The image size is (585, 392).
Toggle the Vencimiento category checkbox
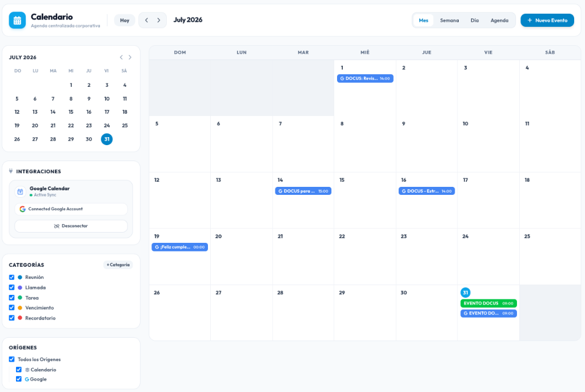coord(11,307)
